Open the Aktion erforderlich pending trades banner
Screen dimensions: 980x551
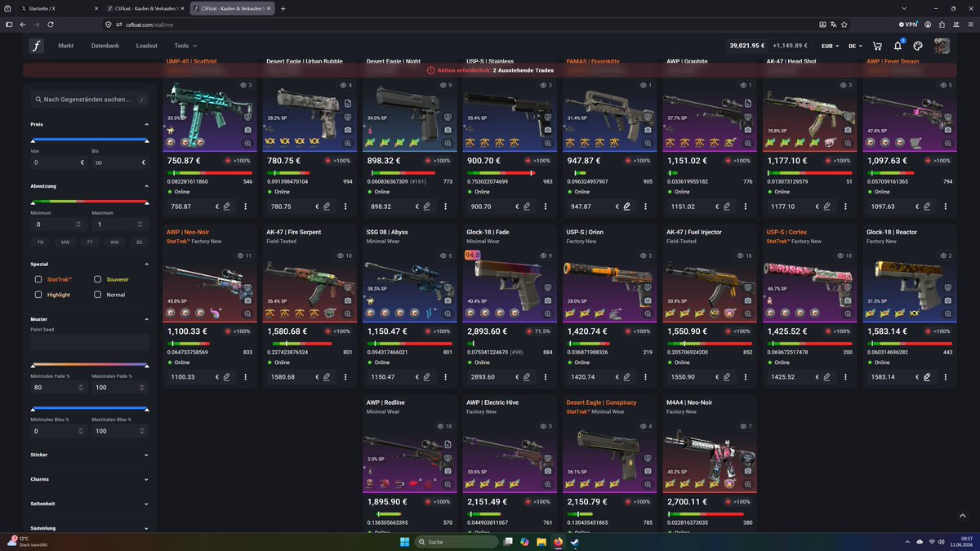(490, 70)
